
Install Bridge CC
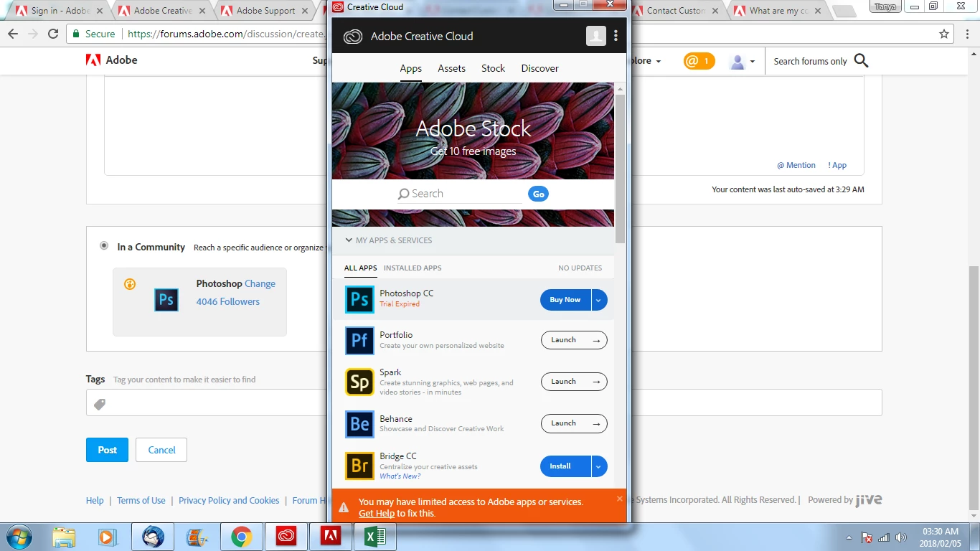[565, 466]
